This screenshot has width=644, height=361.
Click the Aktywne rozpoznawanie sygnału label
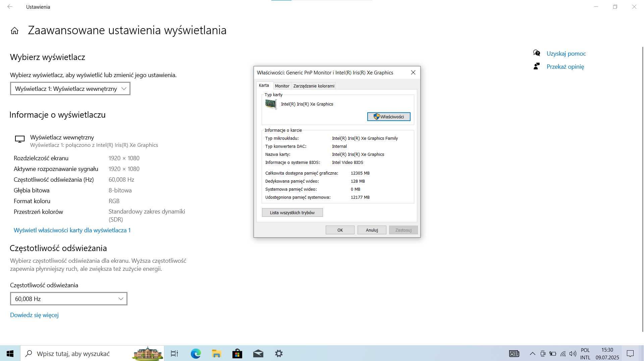click(x=56, y=169)
